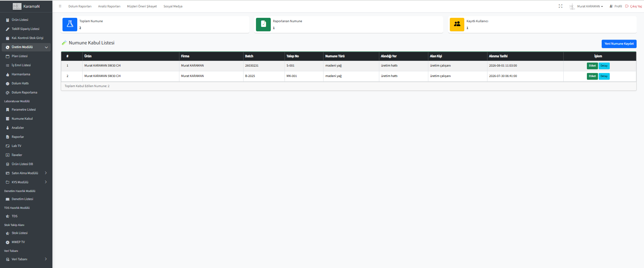Click Etiket for batch 26030231 row
The width and height of the screenshot is (644, 268).
[592, 66]
